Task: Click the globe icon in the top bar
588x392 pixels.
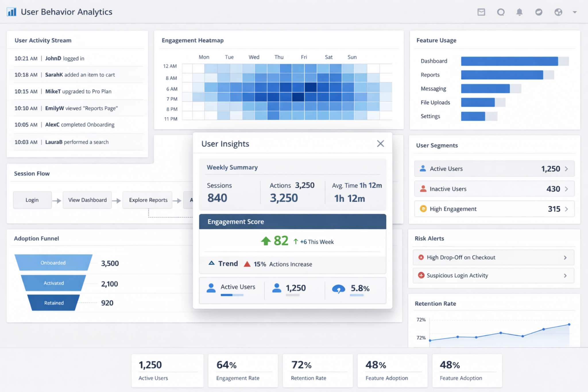Action: [558, 12]
